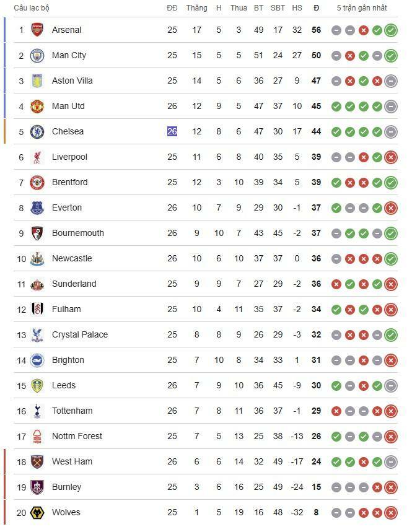Select the Chelsea club badge

(x=38, y=131)
